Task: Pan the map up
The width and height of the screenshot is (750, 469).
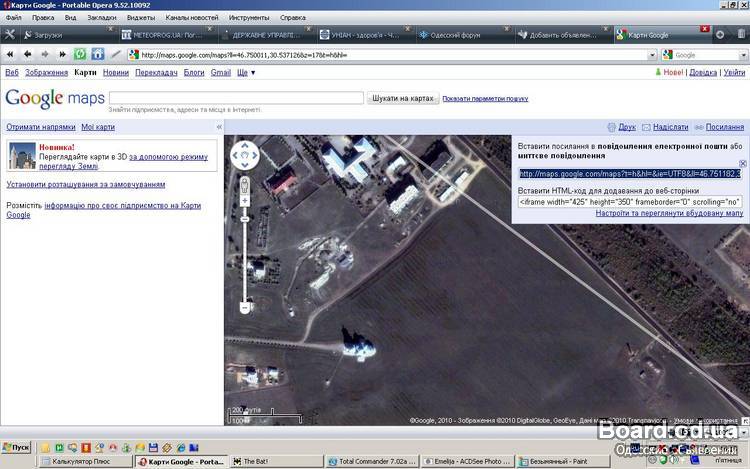Action: point(245,145)
